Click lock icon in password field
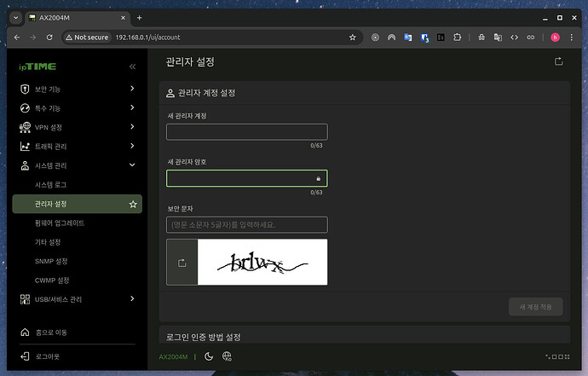588x376 pixels. pyautogui.click(x=319, y=178)
